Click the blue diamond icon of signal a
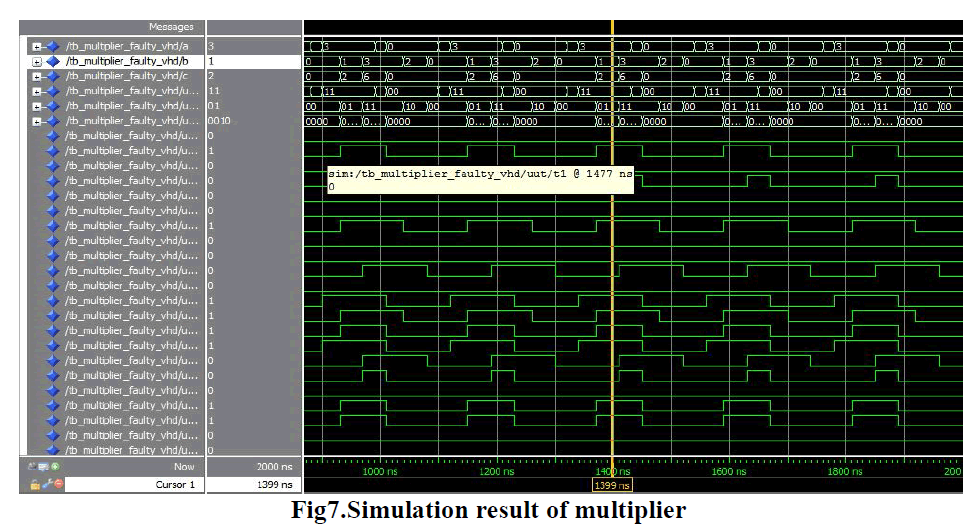973x524 pixels. pyautogui.click(x=52, y=46)
